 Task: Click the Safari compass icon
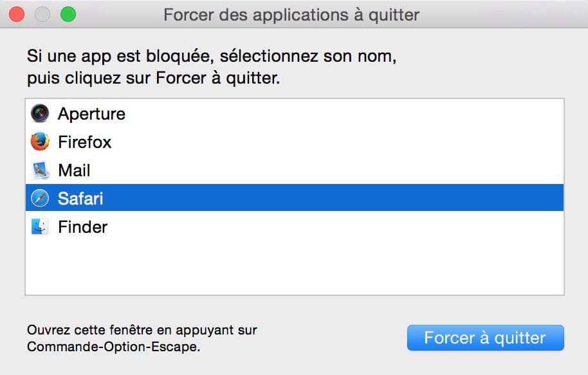point(40,198)
